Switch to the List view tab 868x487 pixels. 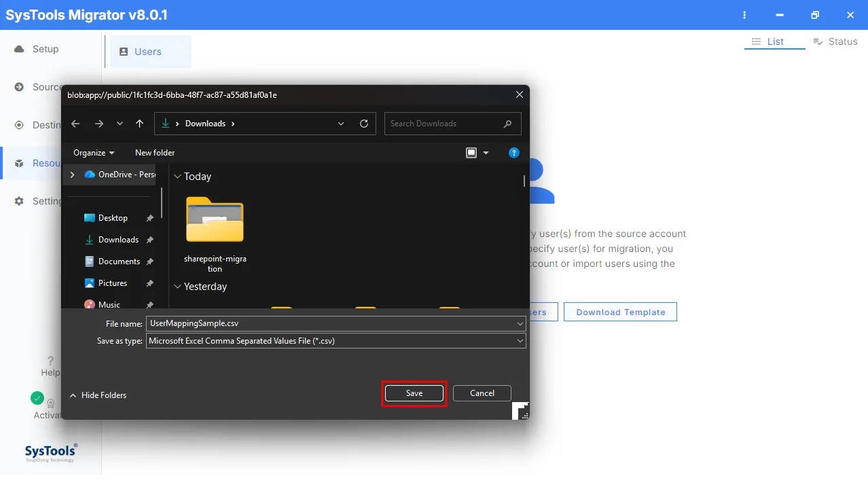tap(775, 41)
